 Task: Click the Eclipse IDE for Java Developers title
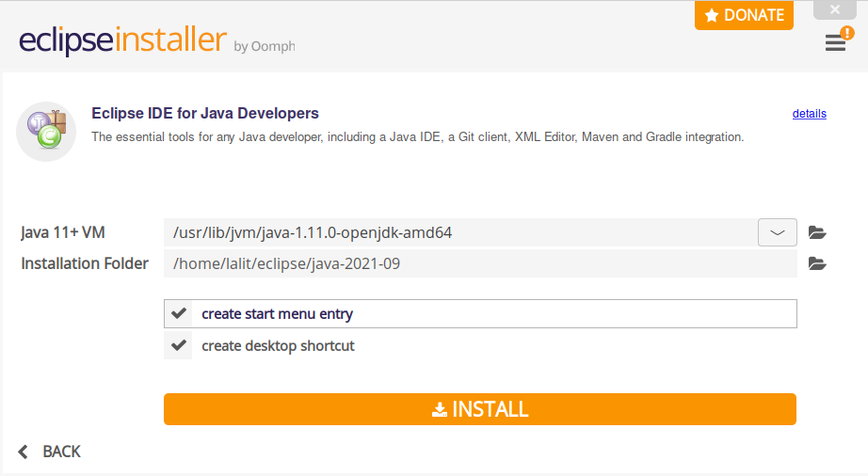pos(205,113)
